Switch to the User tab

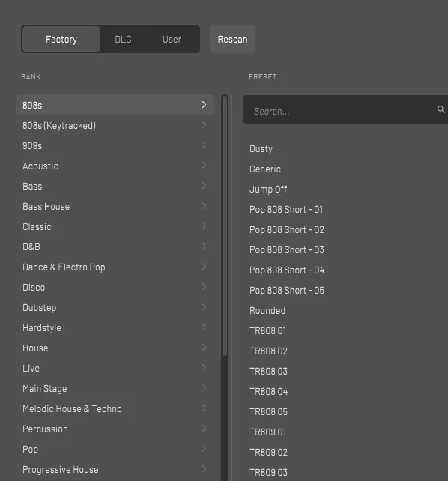[x=172, y=39]
